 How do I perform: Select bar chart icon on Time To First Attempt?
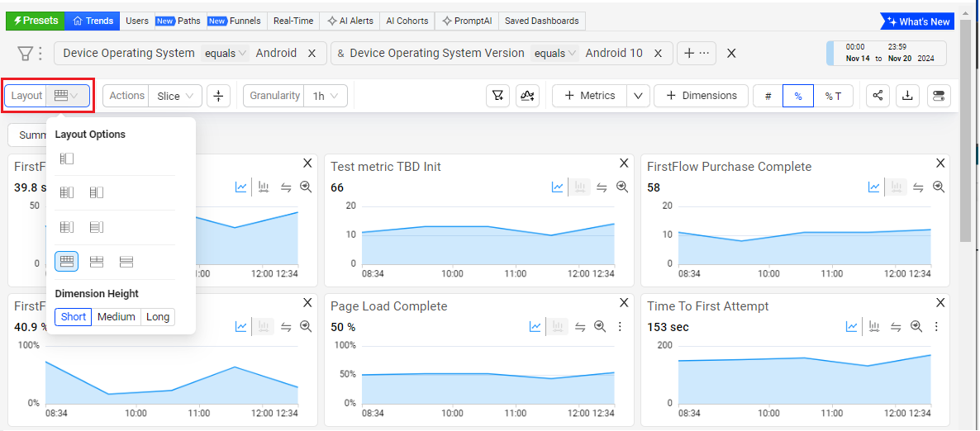873,327
